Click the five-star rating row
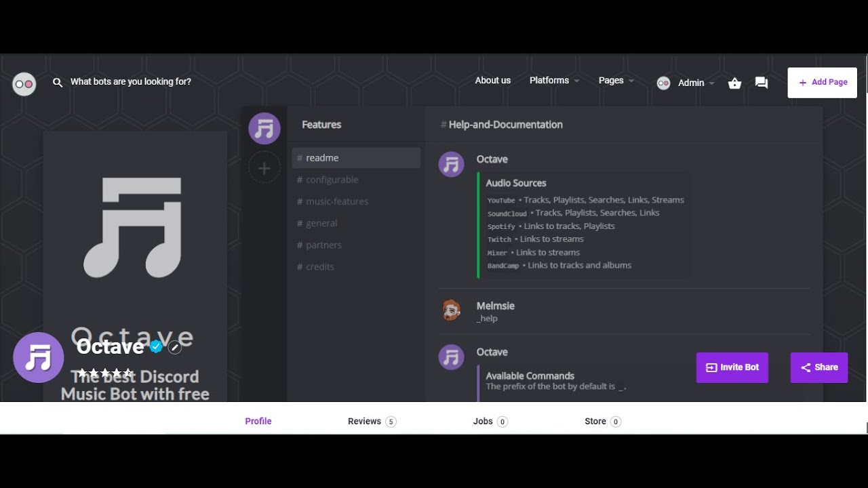The image size is (868, 488). (105, 373)
